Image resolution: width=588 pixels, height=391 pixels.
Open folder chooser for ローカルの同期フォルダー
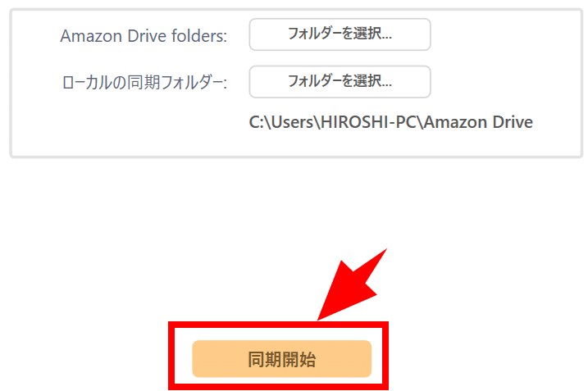(340, 81)
